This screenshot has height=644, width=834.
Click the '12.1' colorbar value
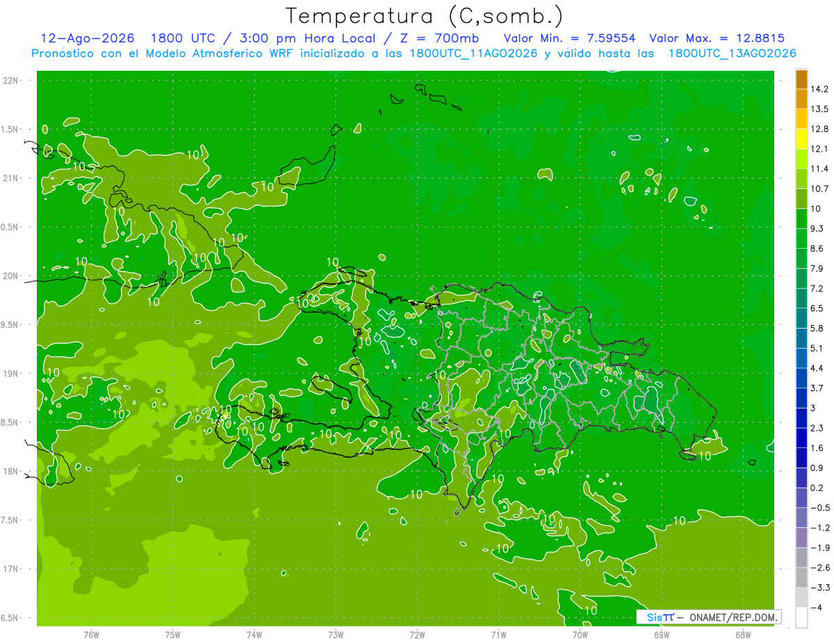819,149
